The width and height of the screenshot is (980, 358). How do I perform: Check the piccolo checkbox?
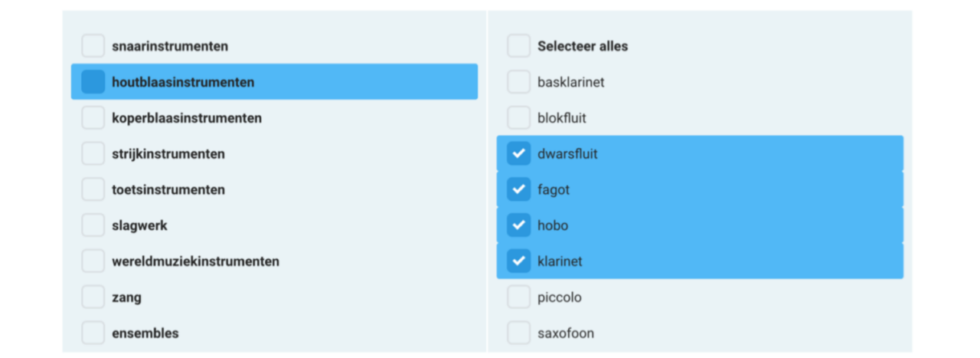pyautogui.click(x=518, y=297)
